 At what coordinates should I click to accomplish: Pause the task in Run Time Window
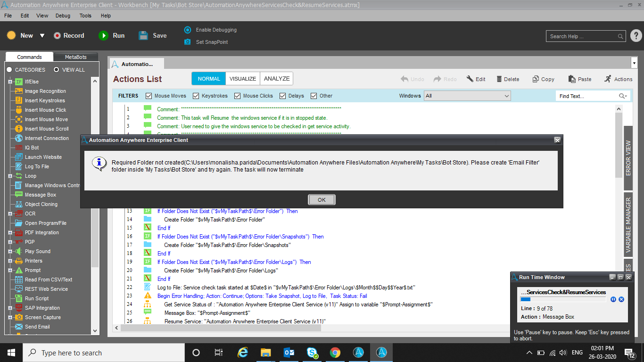coord(613,299)
